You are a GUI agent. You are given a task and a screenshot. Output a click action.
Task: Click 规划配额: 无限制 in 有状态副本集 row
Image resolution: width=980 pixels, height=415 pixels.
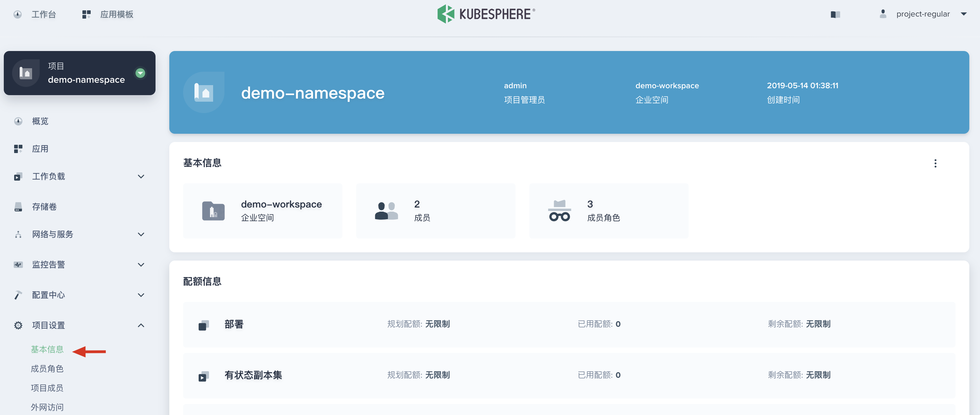click(419, 375)
